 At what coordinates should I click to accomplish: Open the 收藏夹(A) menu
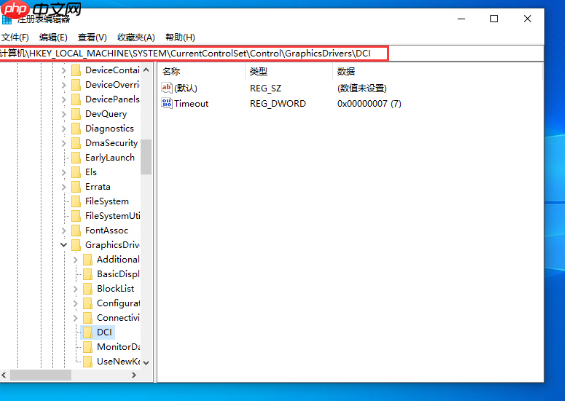136,37
